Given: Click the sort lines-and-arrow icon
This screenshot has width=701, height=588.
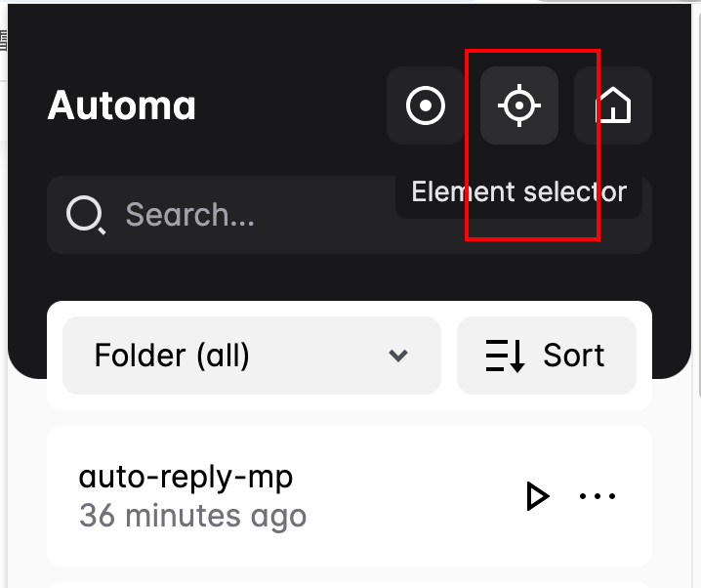Looking at the screenshot, I should [x=505, y=356].
